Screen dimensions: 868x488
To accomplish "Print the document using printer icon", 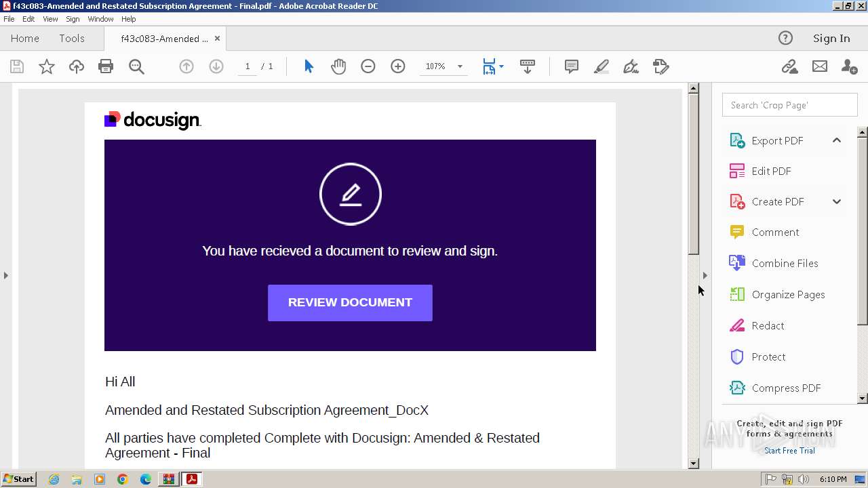I will [x=106, y=66].
